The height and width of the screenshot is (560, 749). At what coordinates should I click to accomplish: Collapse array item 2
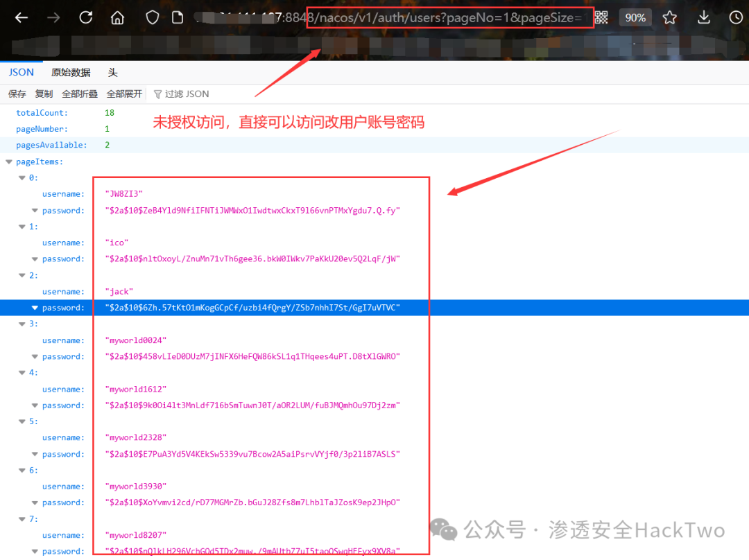pyautogui.click(x=22, y=275)
